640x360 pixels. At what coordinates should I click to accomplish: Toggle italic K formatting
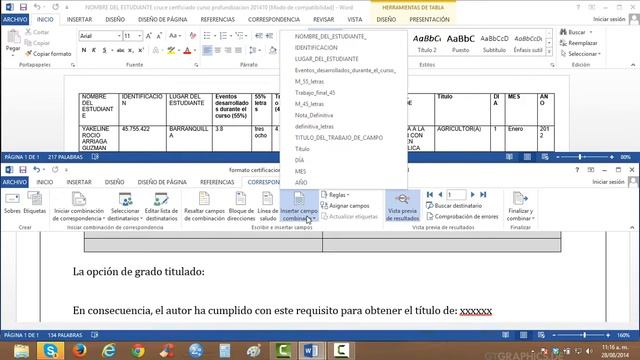tap(94, 50)
